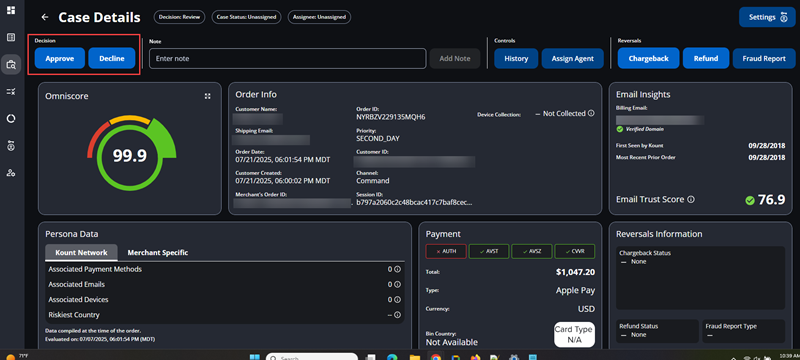Screen dimensions: 800x360
Task: Click the Bin Country Not Available text
Action: (452, 342)
